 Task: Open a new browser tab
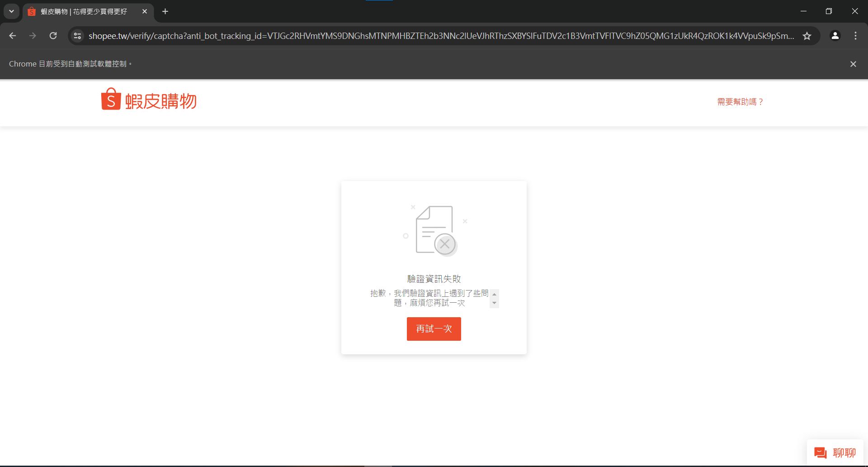pos(165,11)
